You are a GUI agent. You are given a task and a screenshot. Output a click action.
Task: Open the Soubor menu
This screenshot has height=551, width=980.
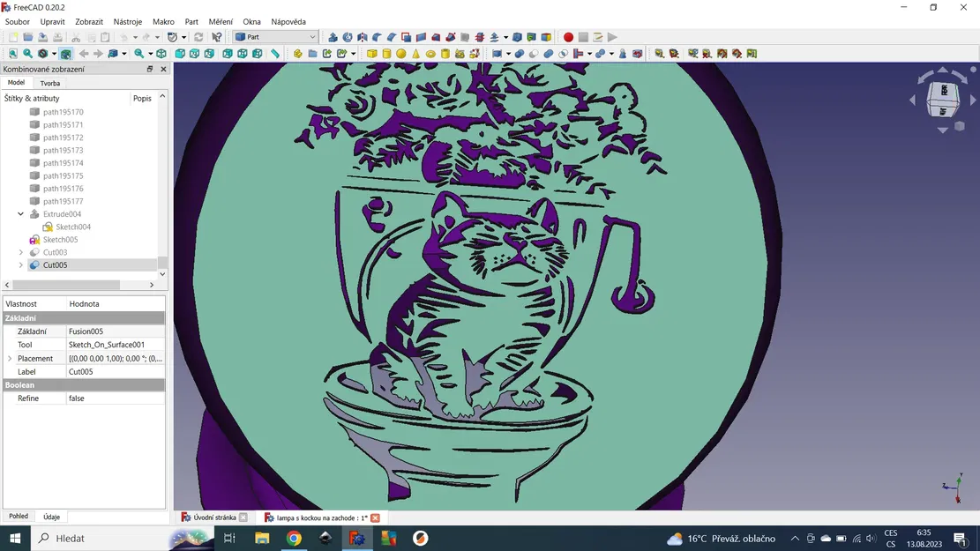pos(18,21)
